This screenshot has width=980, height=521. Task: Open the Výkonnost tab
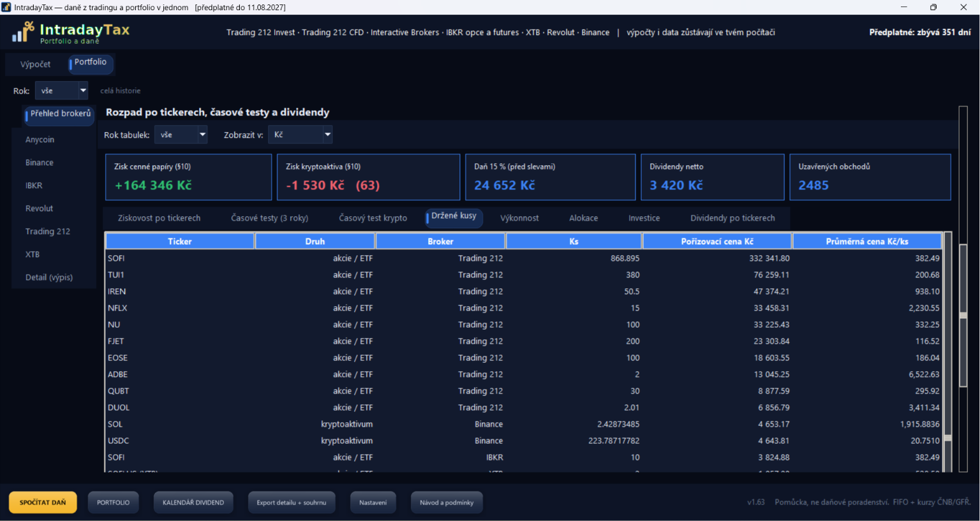click(x=519, y=218)
